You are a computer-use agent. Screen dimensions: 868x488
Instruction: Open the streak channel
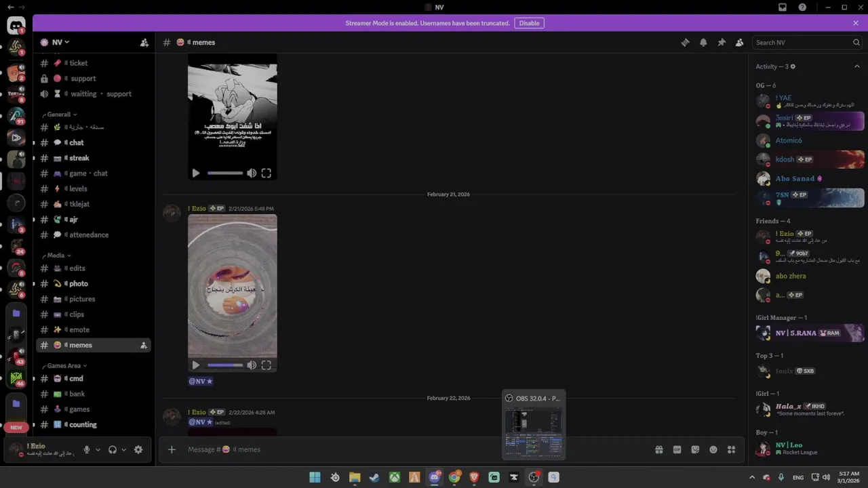94,158
